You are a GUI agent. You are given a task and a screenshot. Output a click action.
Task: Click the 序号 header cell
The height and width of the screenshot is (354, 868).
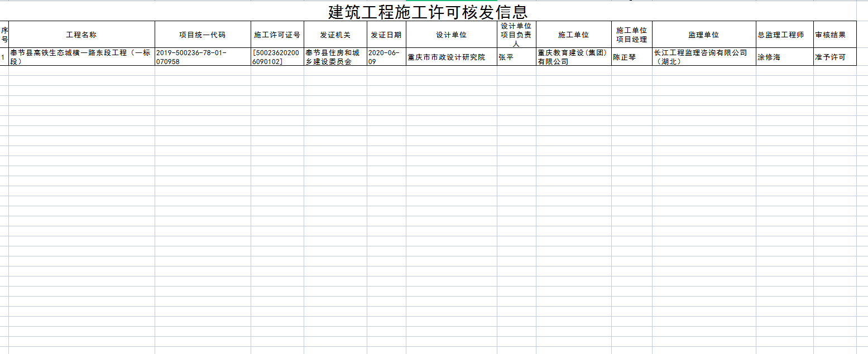click(4, 35)
